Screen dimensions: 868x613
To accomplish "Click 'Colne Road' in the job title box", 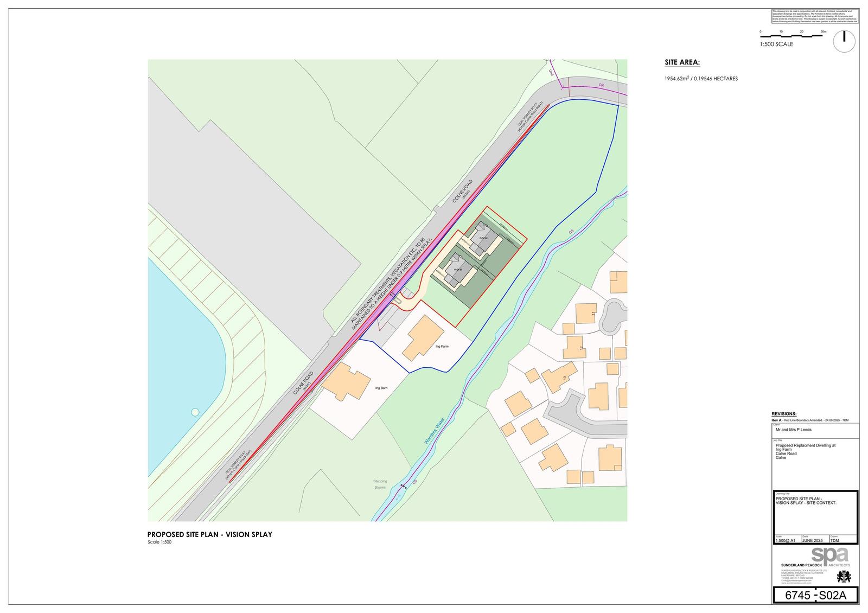I will [786, 454].
